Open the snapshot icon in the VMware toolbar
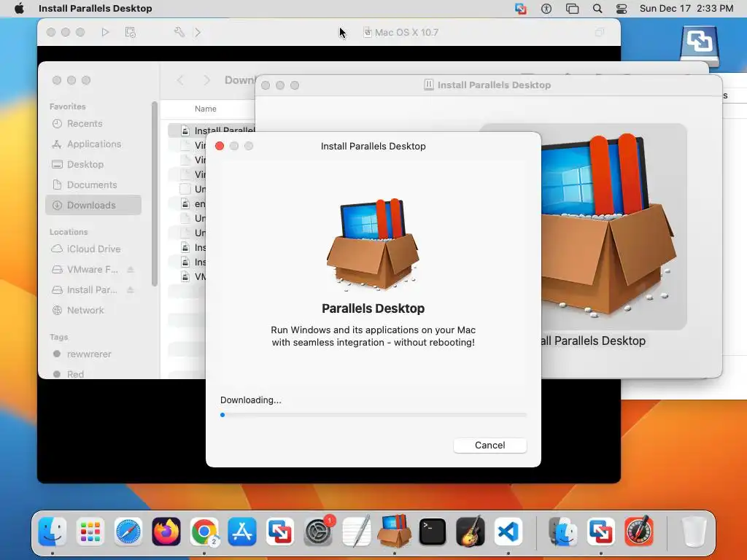Viewport: 747px width, 560px height. pyautogui.click(x=130, y=32)
